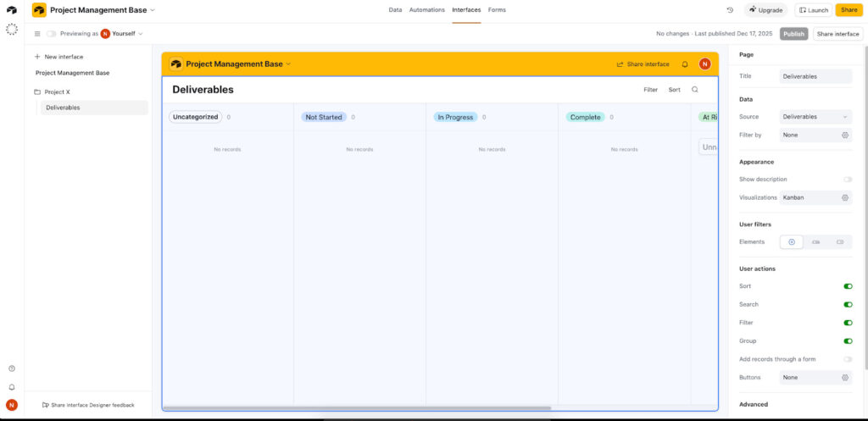Disable the Group user action toggle
Viewport: 868px width, 421px height.
click(x=848, y=341)
